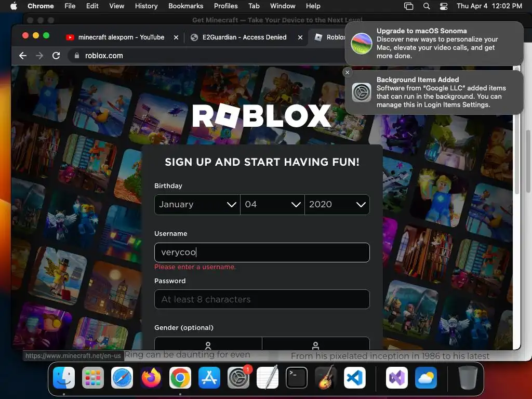The image size is (532, 399).
Task: Click the Roblox logo on the page
Action: point(262,115)
